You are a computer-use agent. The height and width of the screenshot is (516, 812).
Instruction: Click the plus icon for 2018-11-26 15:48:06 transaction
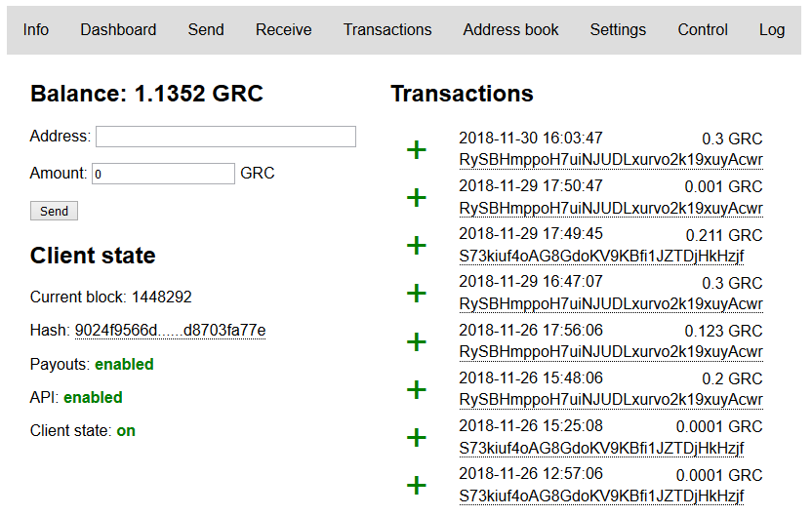(417, 390)
